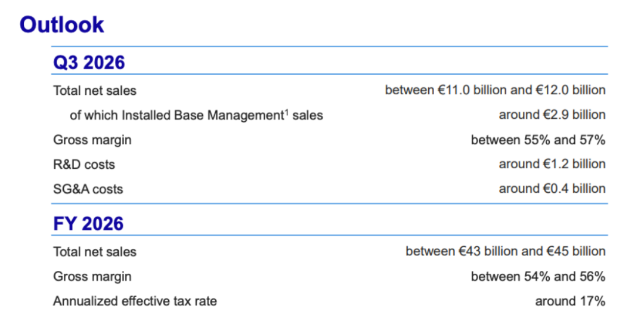Select the Q3 2026 section heading

click(89, 63)
